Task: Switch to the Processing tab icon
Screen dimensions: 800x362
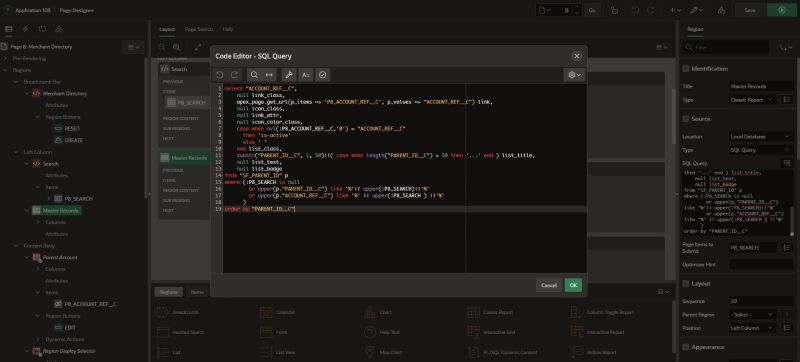Action: 42,29
